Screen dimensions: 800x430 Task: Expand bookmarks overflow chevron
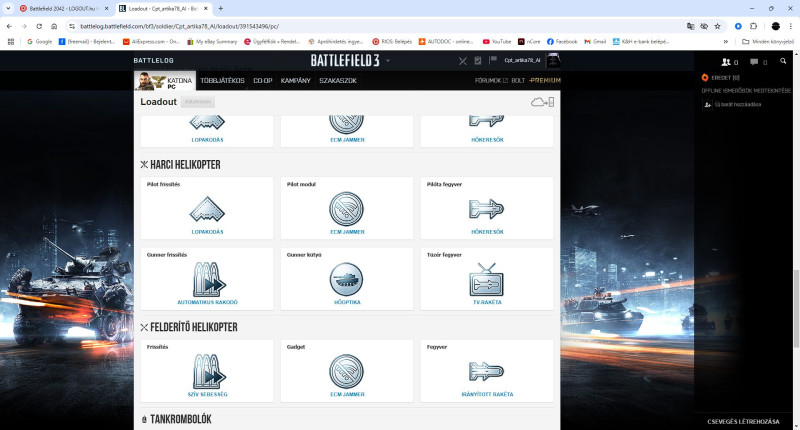726,41
